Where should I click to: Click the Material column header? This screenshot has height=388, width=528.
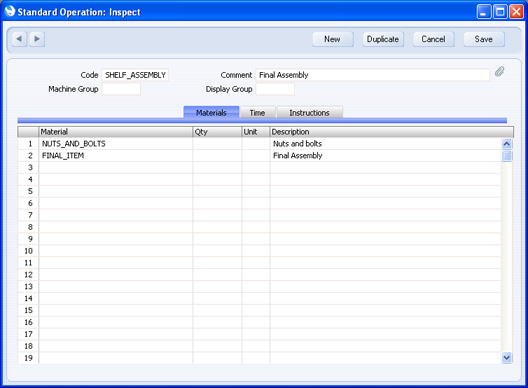(116, 132)
